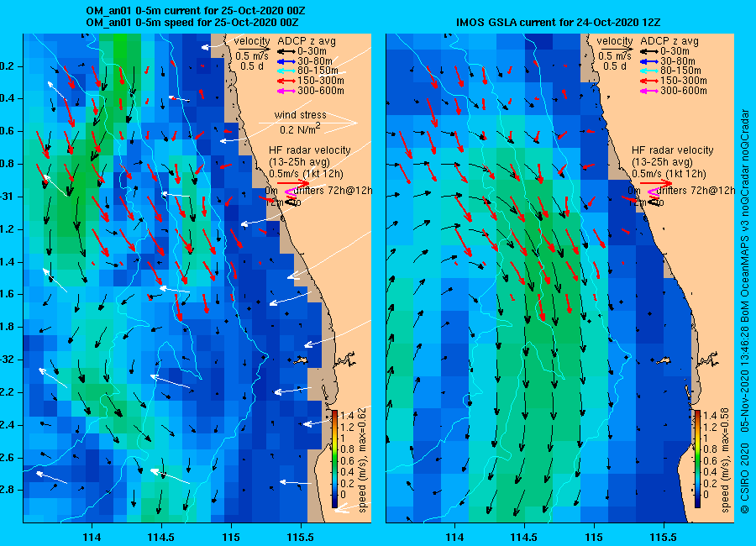Click 'HF radar velocity' text in right panel

[673, 150]
